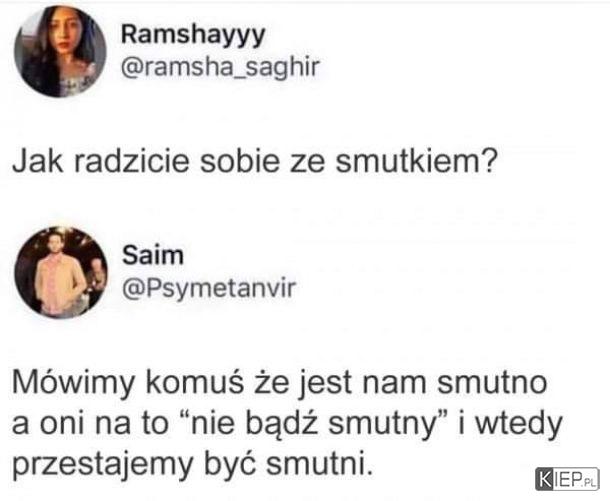Select the tweet 'Jak radzicie sobie ze smutkiem?'
Screen dimensions: 610x501
pos(255,161)
